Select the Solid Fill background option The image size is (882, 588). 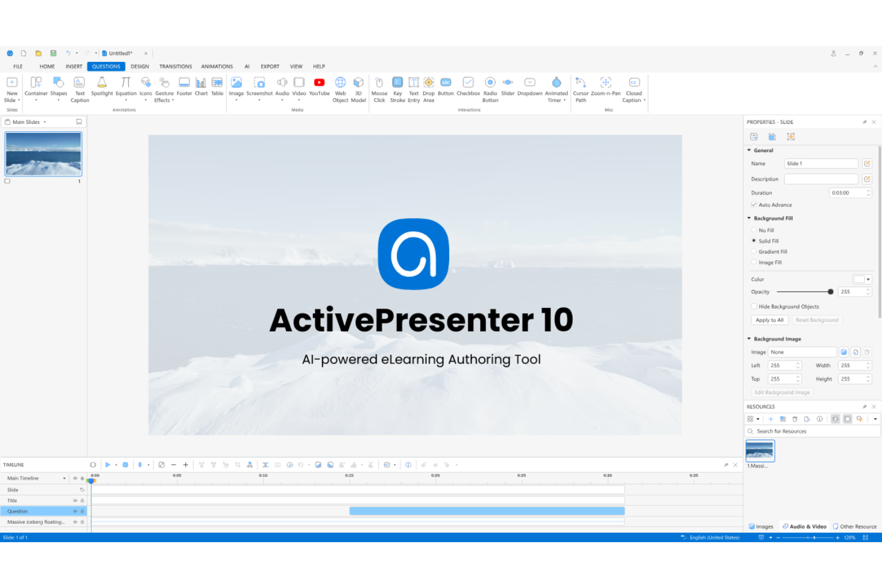click(x=754, y=241)
